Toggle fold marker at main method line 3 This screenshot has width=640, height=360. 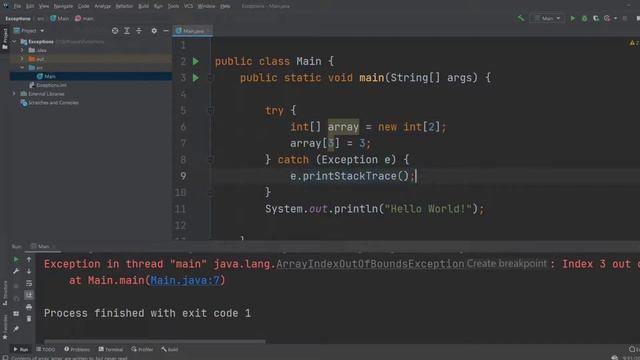(x=211, y=78)
